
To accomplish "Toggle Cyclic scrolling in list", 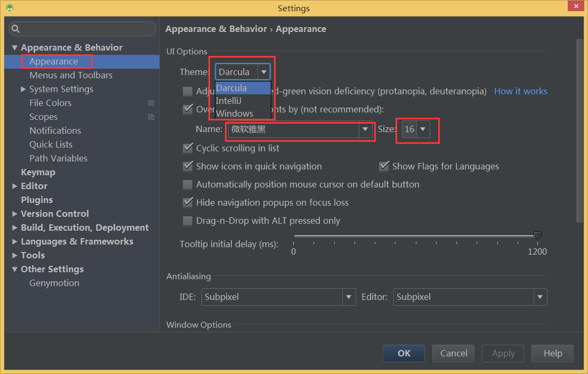I will (188, 149).
